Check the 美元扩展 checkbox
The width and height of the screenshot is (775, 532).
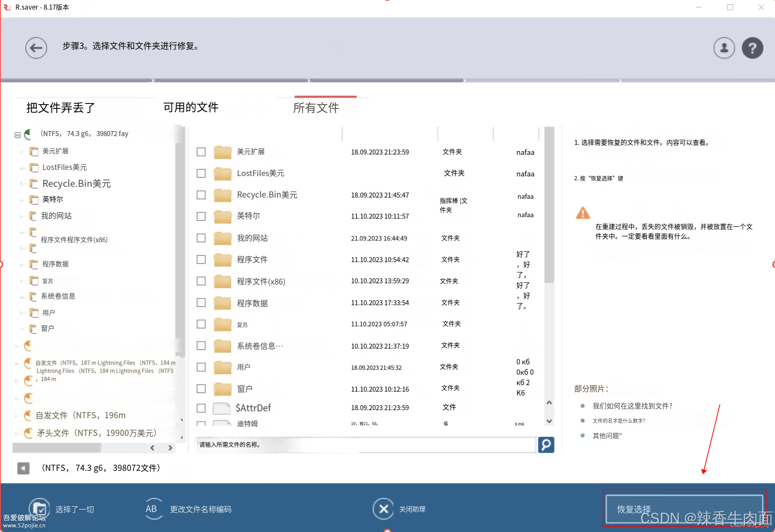point(201,152)
